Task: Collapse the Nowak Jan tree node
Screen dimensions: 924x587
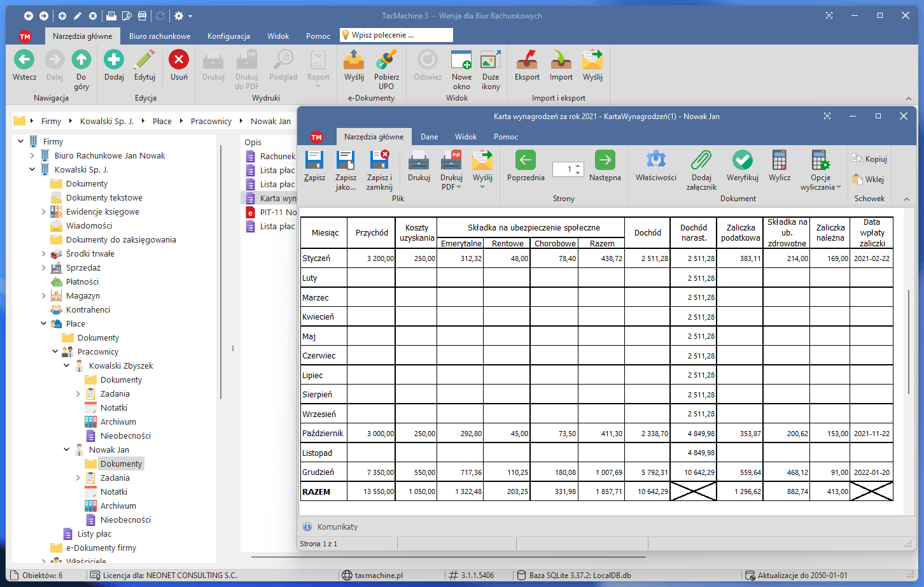Action: [x=67, y=449]
